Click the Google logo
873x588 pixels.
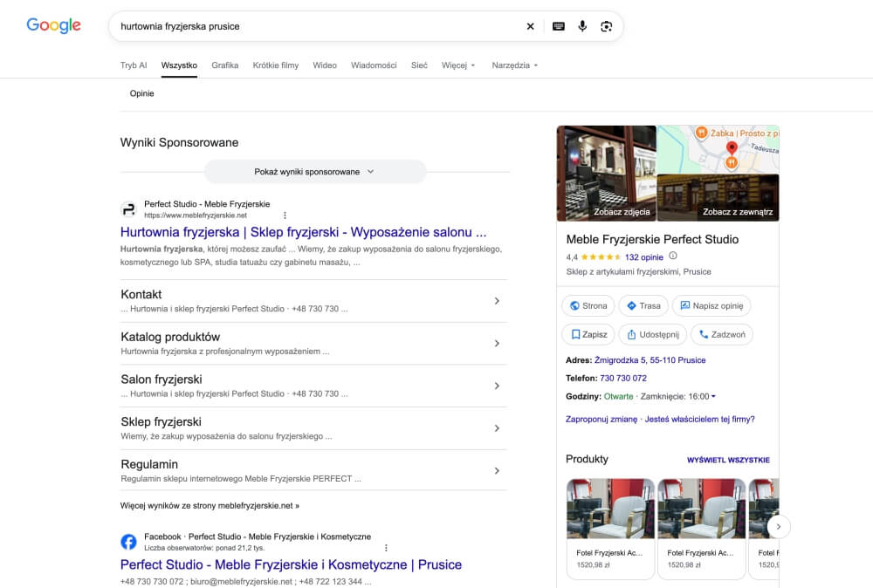[x=53, y=25]
